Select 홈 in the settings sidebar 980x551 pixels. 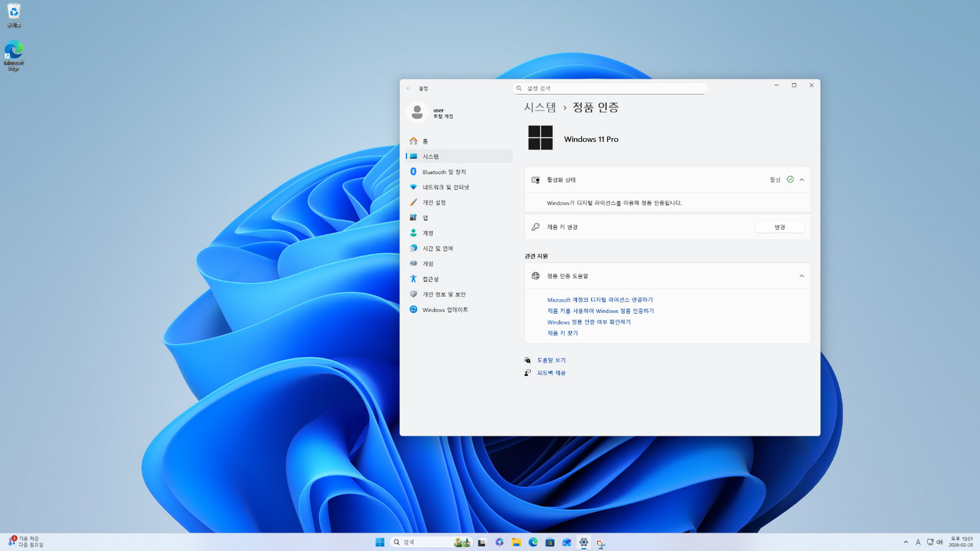tap(425, 141)
